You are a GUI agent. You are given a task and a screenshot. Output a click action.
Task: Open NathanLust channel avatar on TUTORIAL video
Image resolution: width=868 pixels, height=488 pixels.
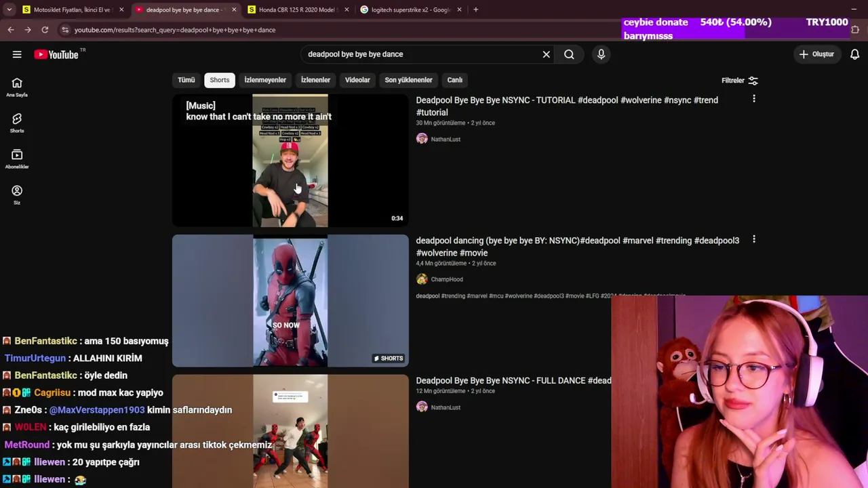coord(422,139)
